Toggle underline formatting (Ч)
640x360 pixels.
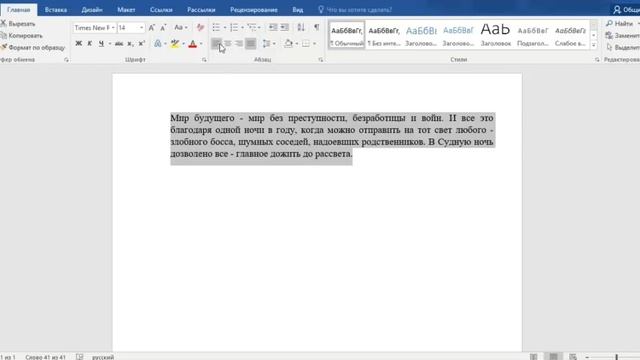click(x=101, y=43)
